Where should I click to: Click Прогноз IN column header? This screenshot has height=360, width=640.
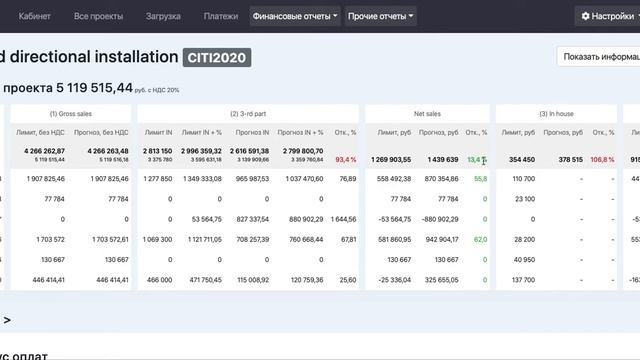click(x=252, y=133)
